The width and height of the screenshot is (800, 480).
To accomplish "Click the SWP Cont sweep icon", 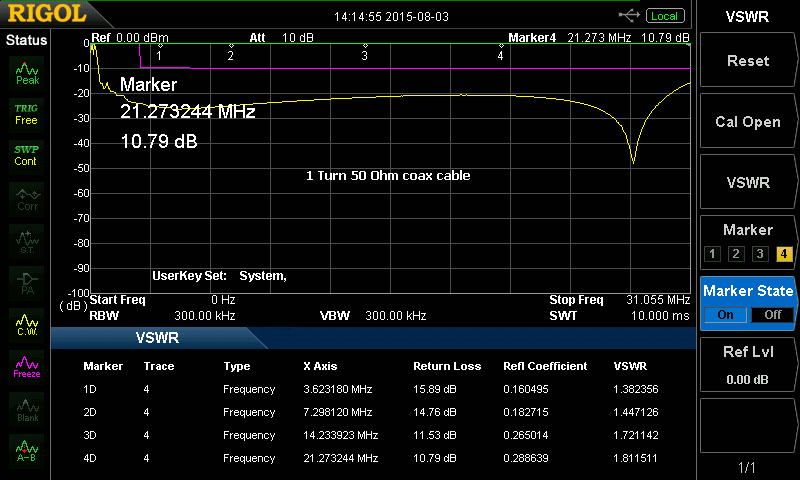I will (x=27, y=155).
